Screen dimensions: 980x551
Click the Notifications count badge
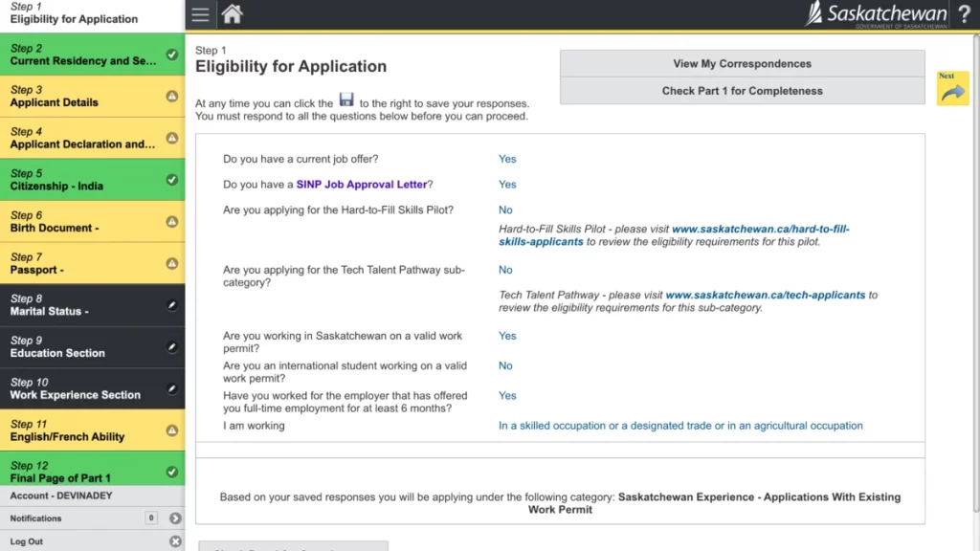click(x=150, y=518)
